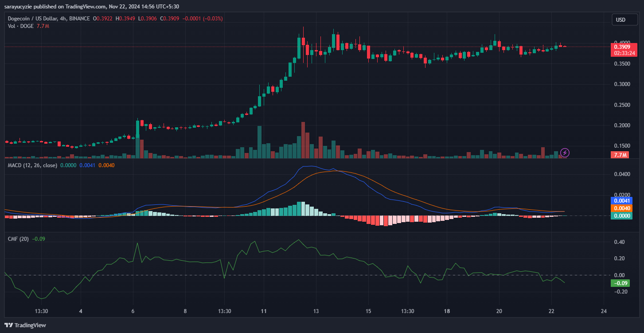Screen dimensions: 644x333
Task: Click the date label 6 on time axis
Action: click(133, 311)
